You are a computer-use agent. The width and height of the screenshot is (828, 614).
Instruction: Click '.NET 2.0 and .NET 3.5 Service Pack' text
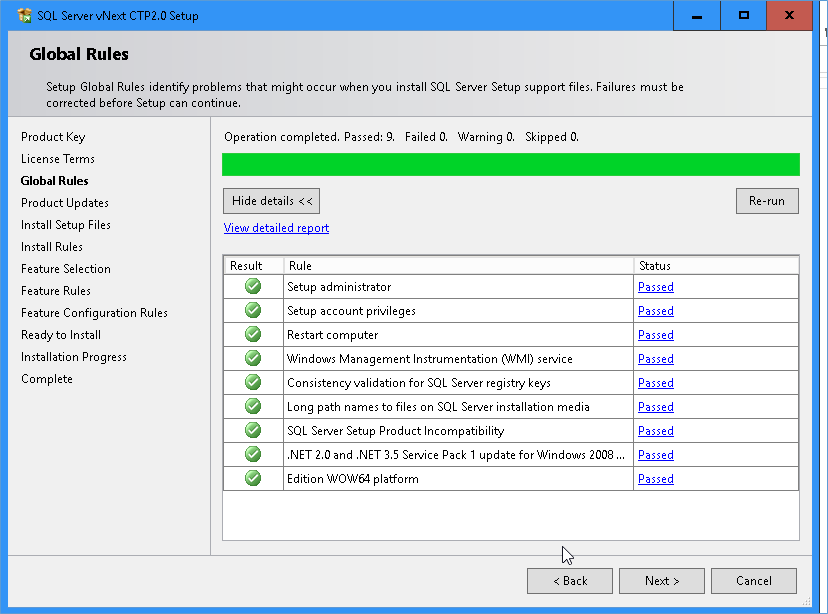coord(456,455)
